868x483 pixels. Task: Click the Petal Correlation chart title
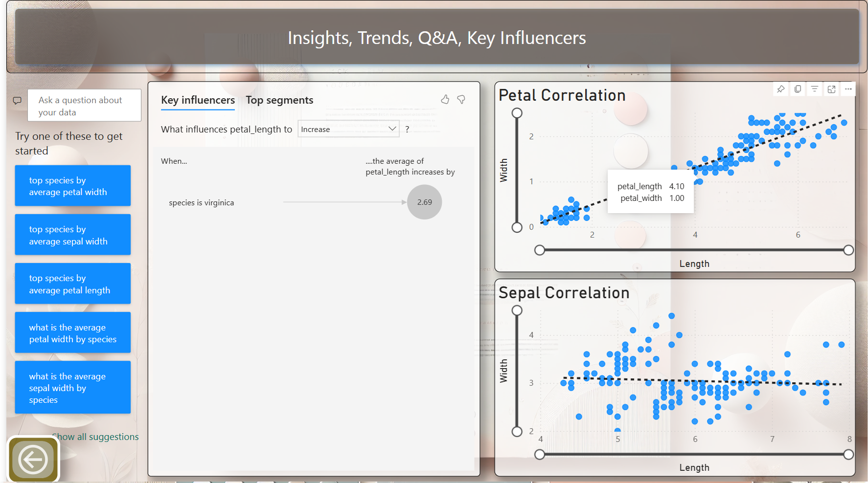pyautogui.click(x=562, y=95)
